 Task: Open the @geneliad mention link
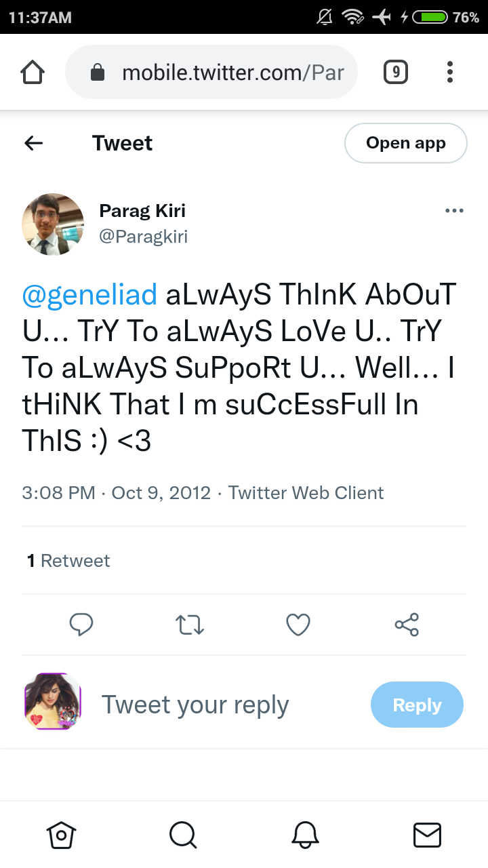coord(89,296)
